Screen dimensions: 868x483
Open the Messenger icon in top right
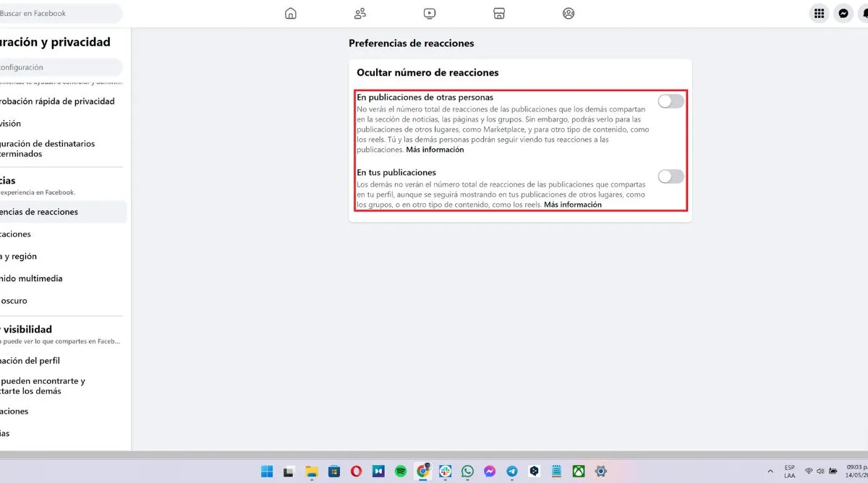[x=843, y=13]
